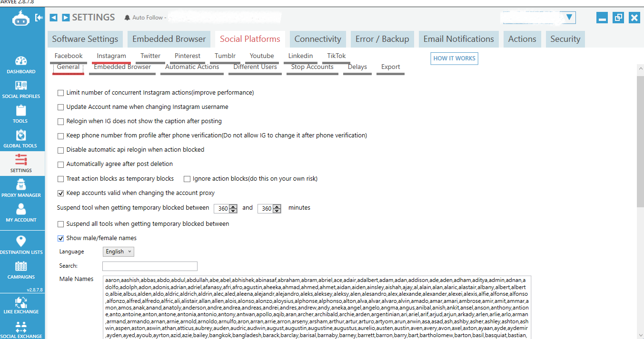Toggle Limit number of concurrent Instagram actions
This screenshot has height=339, width=644.
pyautogui.click(x=60, y=93)
